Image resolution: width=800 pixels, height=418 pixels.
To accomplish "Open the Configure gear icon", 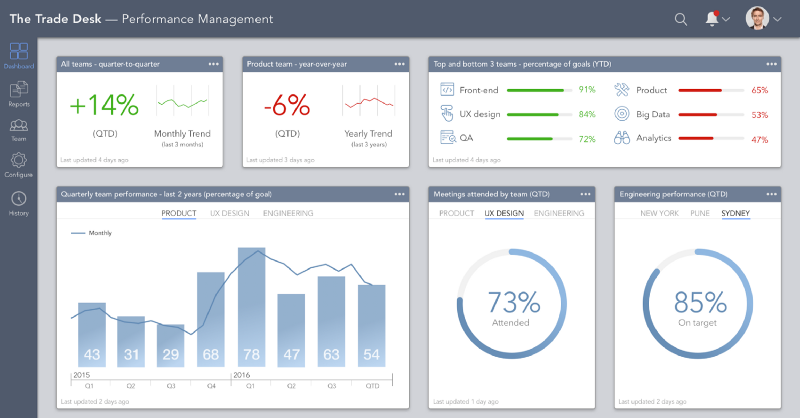I will click(19, 160).
